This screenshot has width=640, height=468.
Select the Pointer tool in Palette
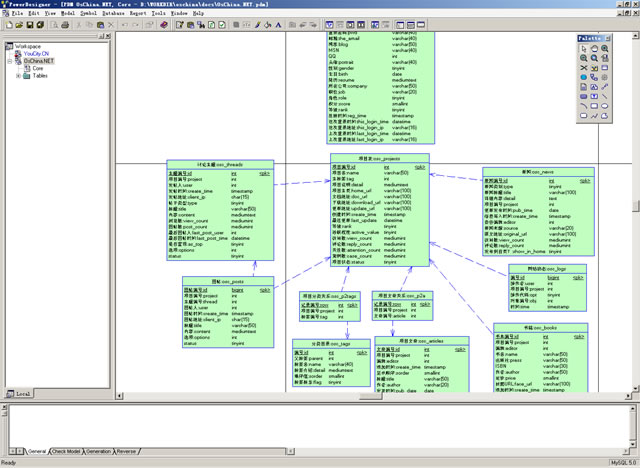tap(584, 49)
